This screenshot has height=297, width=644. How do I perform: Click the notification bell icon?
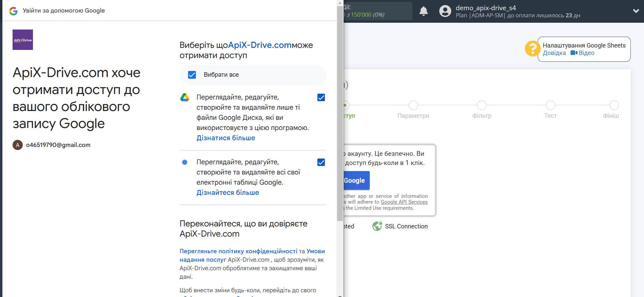(x=423, y=11)
